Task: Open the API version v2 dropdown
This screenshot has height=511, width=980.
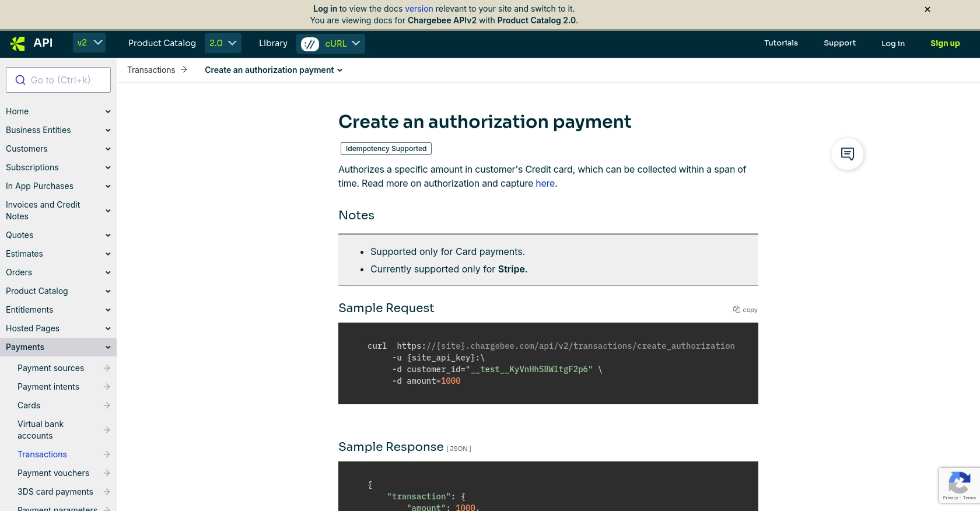Action: [x=89, y=43]
